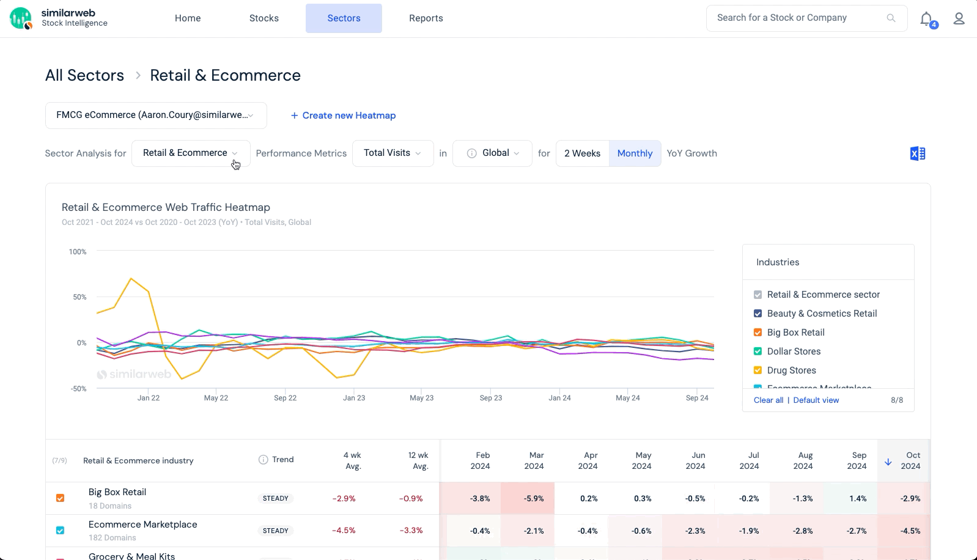
Task: Open the Total Visits metrics dropdown
Action: pos(393,153)
